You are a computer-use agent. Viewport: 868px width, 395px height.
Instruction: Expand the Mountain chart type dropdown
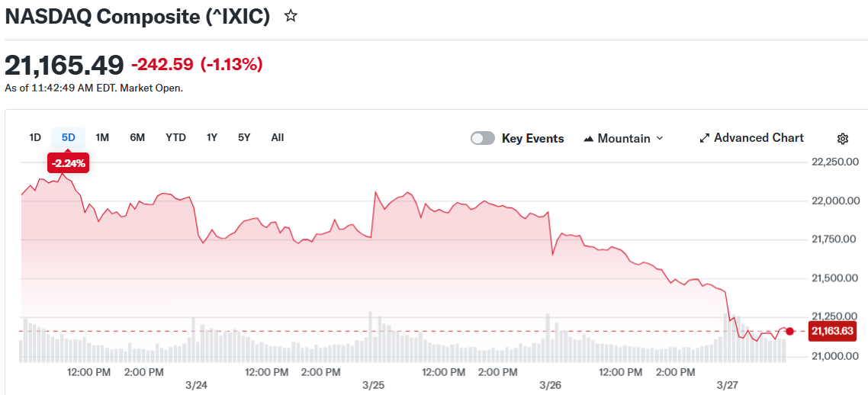660,138
